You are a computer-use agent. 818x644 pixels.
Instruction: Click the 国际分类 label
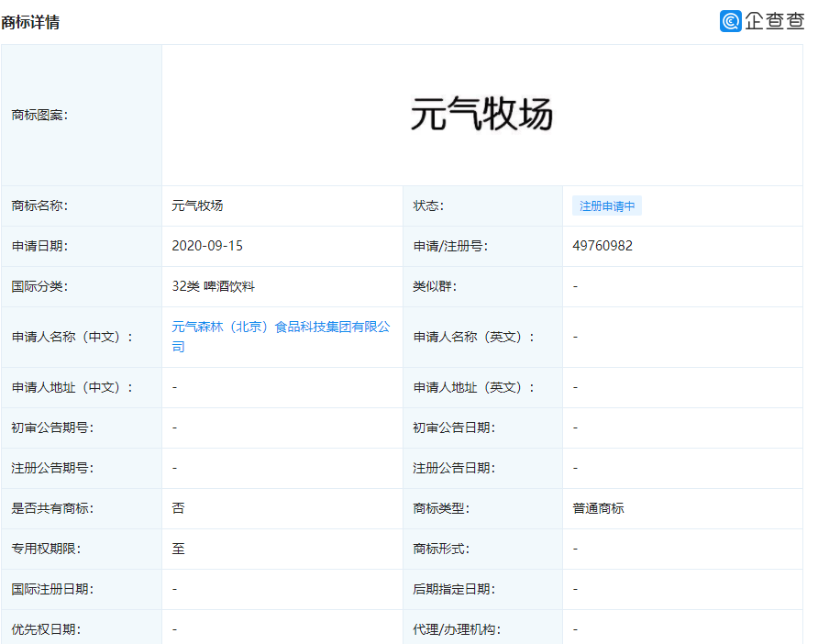click(x=39, y=286)
